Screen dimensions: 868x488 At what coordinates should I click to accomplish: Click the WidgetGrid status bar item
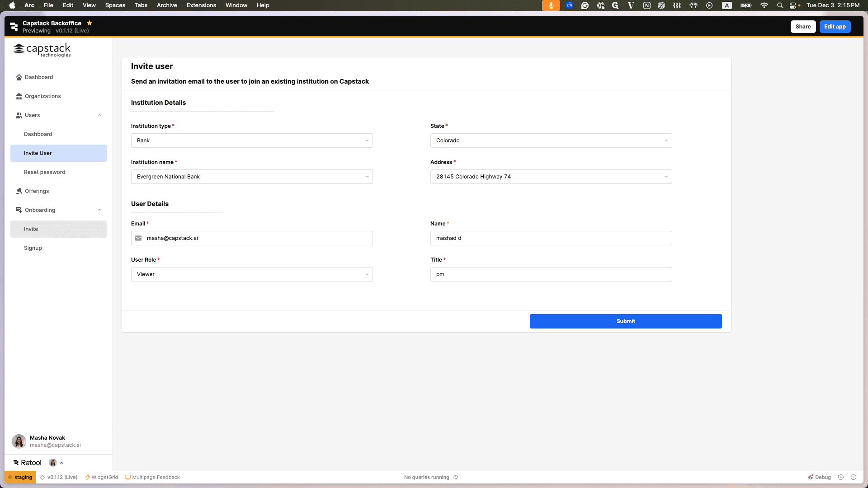coord(102,477)
